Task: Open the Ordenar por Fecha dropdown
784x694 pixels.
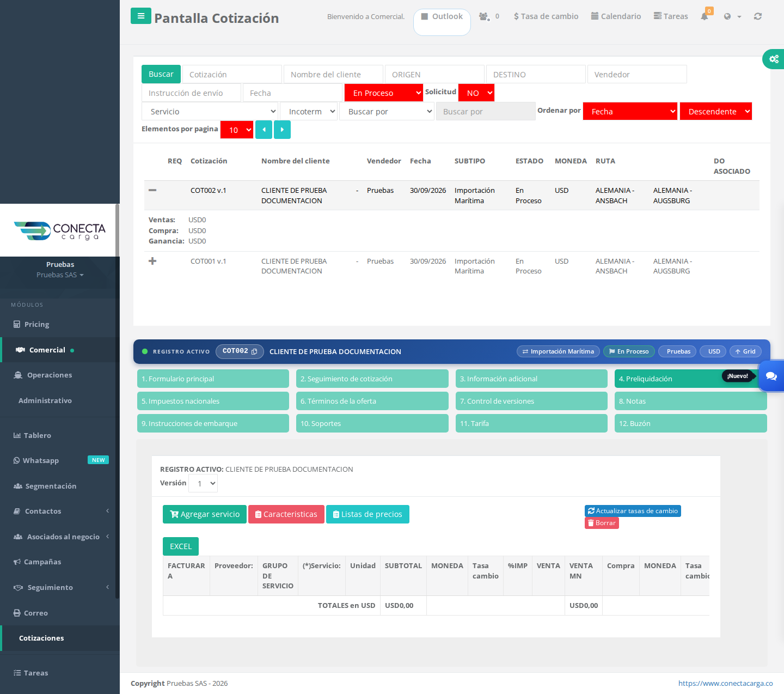Action: [630, 111]
